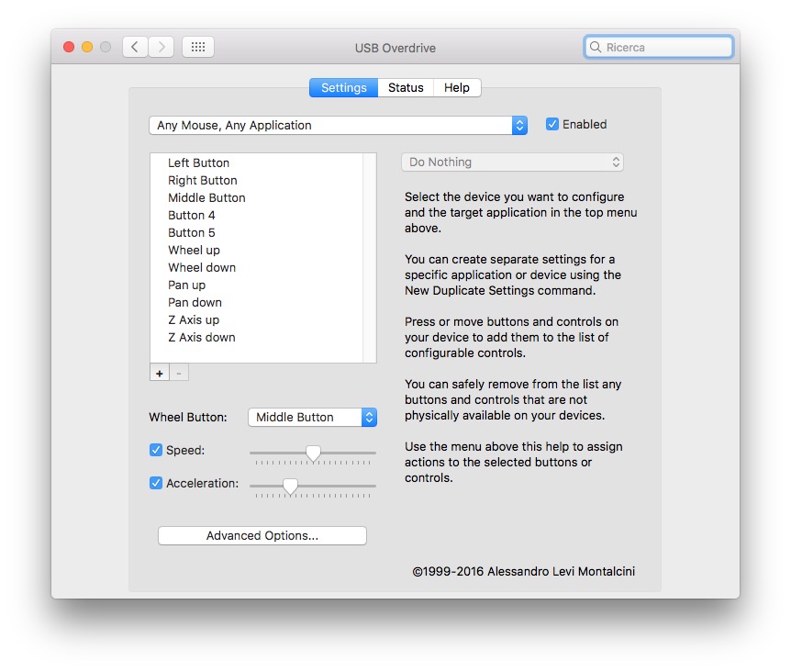Click the magnifier icon in search field
The width and height of the screenshot is (791, 672).
pyautogui.click(x=596, y=47)
